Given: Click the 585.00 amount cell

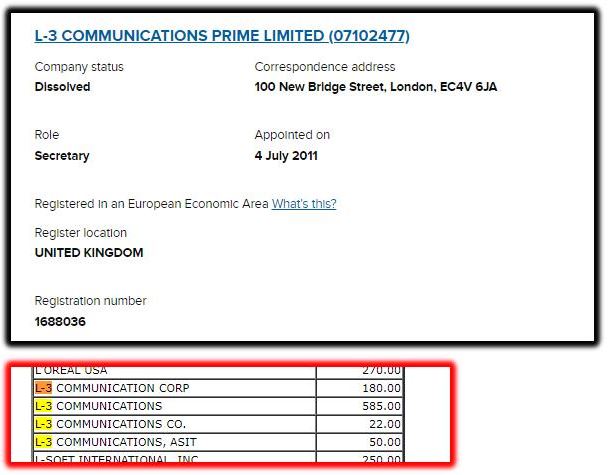Looking at the screenshot, I should click(x=360, y=406).
